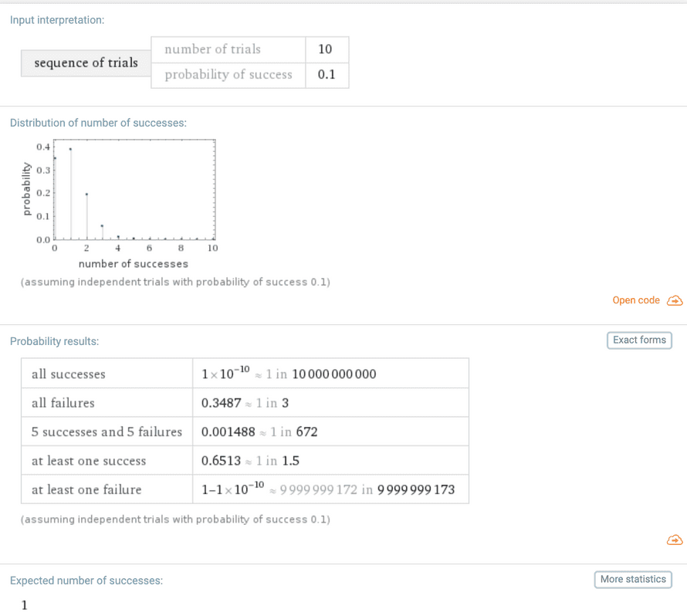The height and width of the screenshot is (616, 687).
Task: Click the cloud icon beside Open code
Action: (675, 300)
